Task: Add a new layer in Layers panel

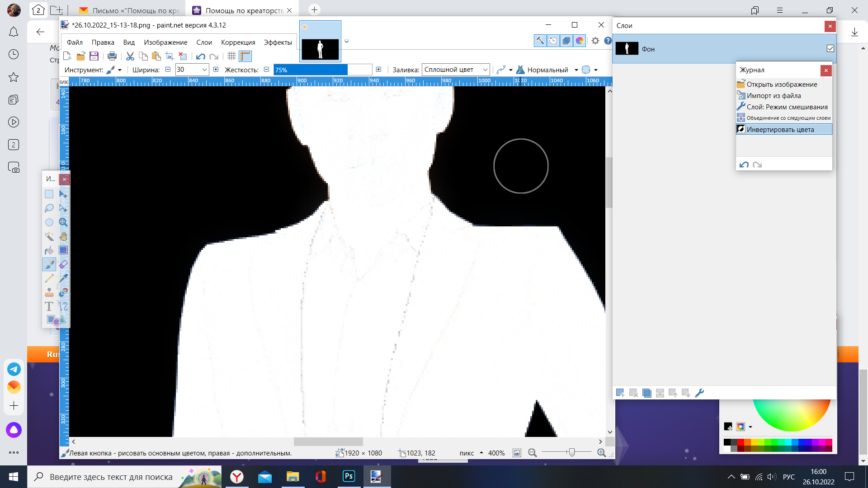Action: click(620, 393)
